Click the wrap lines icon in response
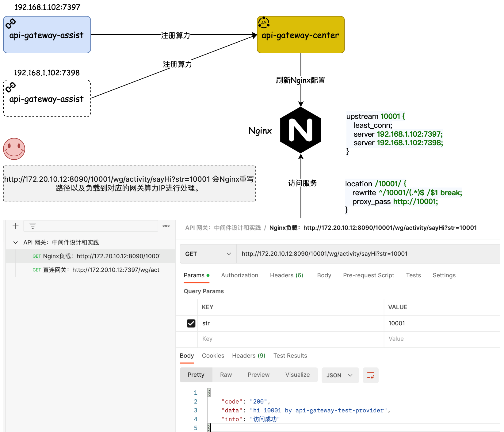Viewport: 504px width, 432px height. pos(371,375)
